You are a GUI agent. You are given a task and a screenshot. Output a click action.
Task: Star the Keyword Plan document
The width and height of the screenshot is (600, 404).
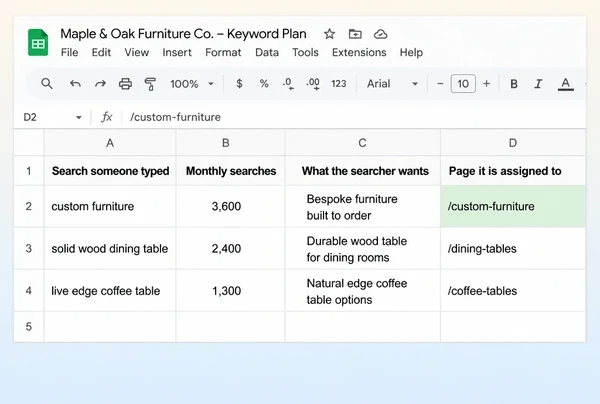[329, 34]
